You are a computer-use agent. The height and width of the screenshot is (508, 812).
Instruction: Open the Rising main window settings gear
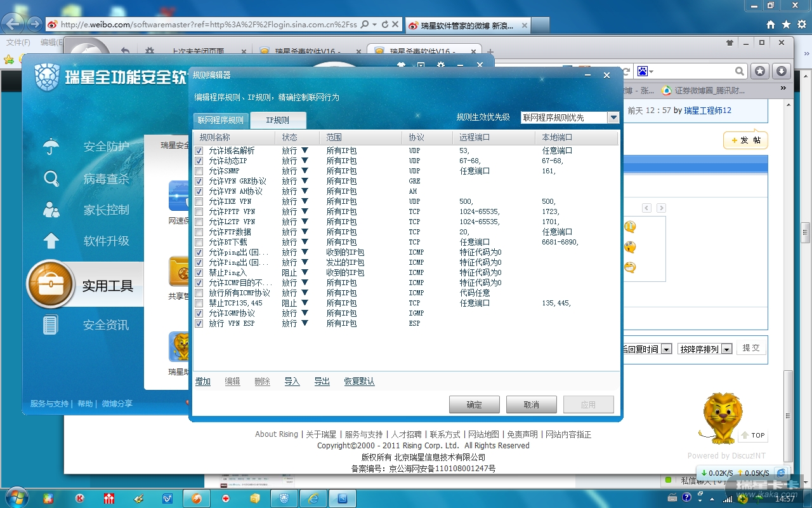[440, 64]
